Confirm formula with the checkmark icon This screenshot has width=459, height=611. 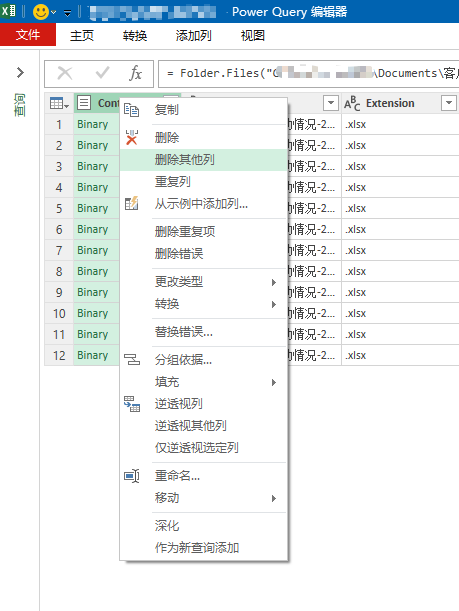[102, 73]
